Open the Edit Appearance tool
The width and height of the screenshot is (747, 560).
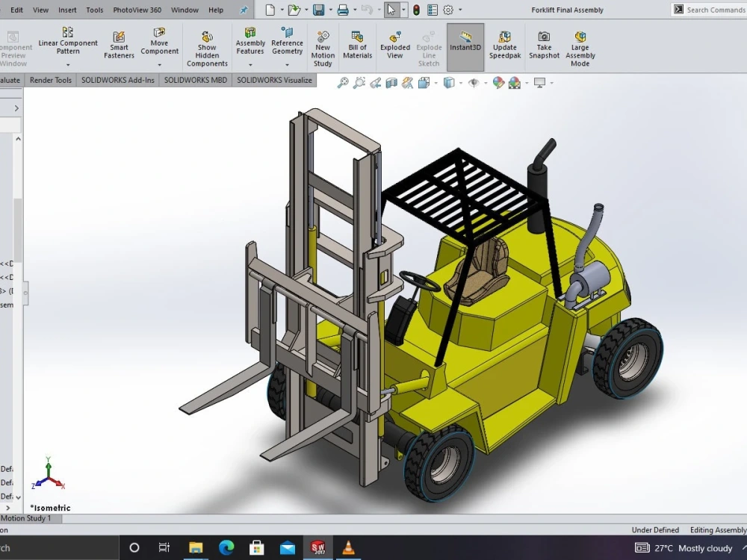tap(498, 83)
